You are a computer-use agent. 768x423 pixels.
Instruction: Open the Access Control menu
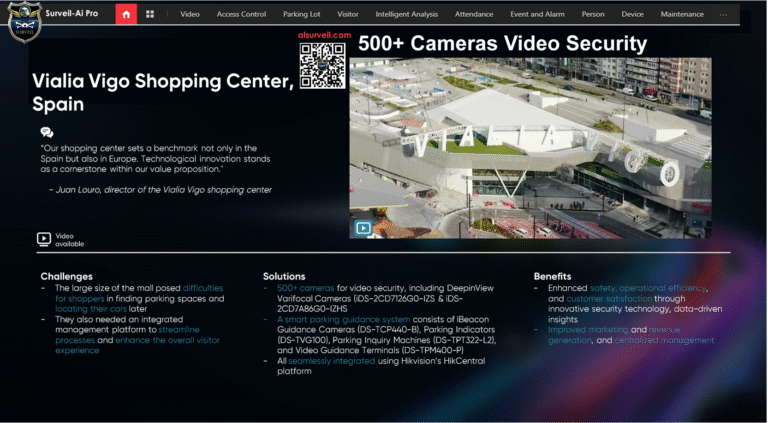[x=241, y=14]
